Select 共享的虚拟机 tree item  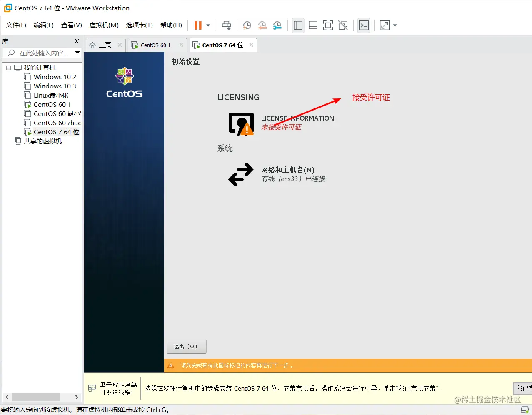click(42, 141)
